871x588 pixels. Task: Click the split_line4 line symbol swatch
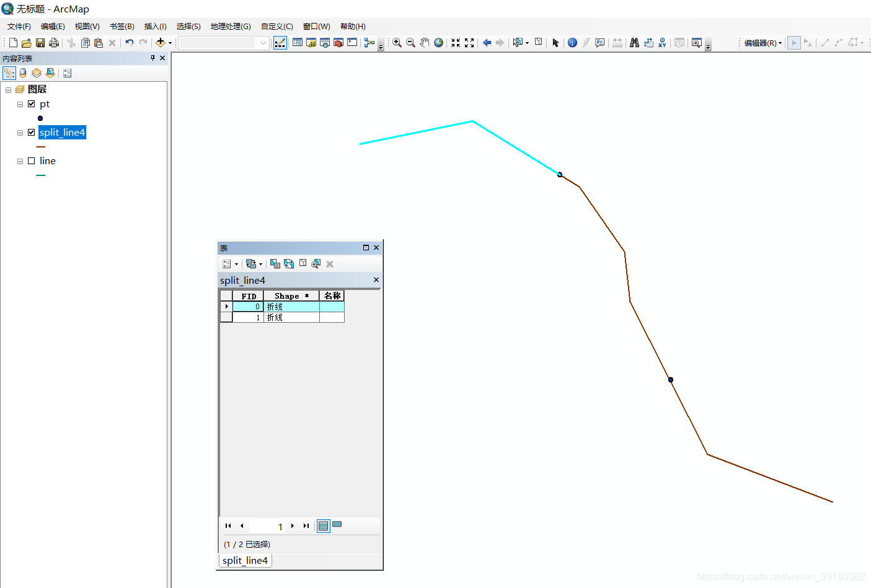[x=41, y=147]
